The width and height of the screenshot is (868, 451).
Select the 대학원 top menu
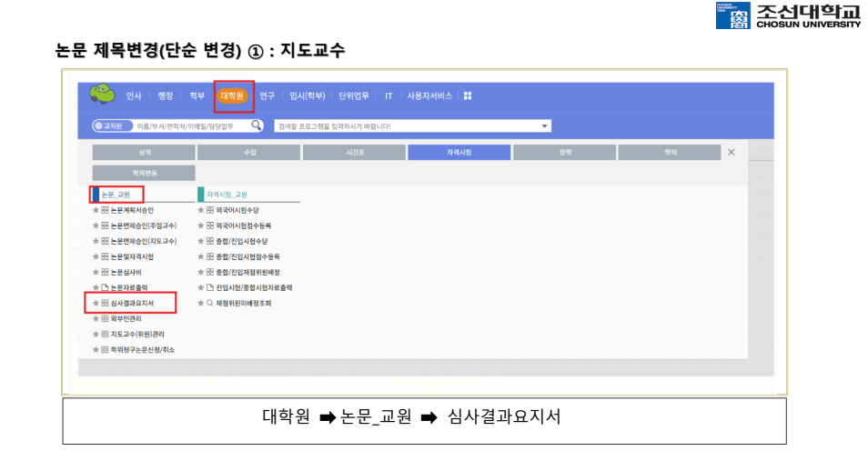click(x=233, y=95)
